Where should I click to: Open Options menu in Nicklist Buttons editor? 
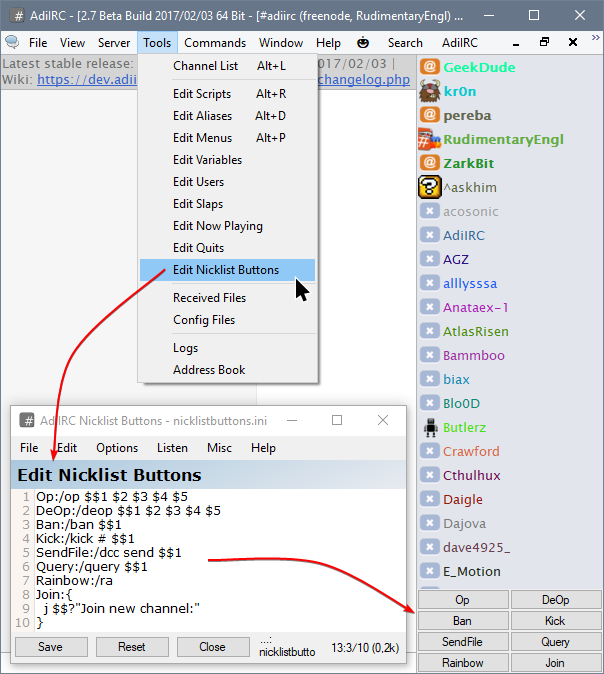[x=117, y=448]
